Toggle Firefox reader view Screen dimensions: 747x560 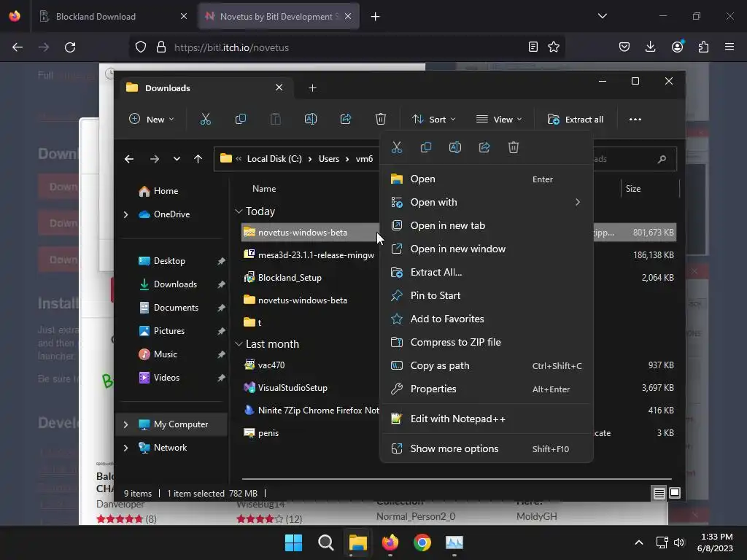[x=533, y=47]
